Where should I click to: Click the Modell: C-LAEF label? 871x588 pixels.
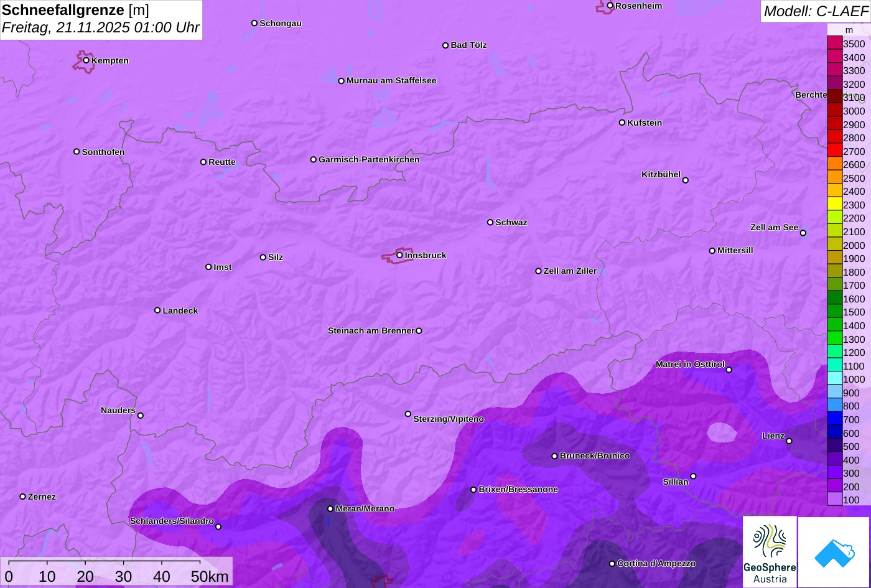[x=815, y=11]
